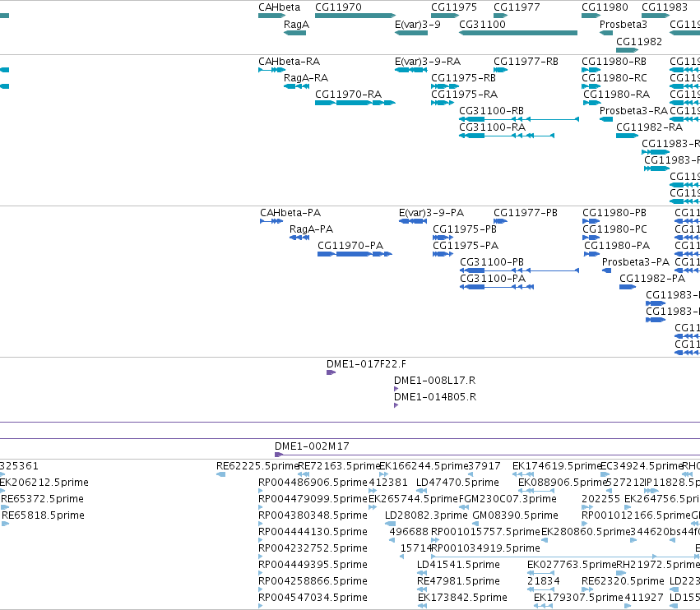This screenshot has width=700, height=610.
Task: Select protein CG11980-PA
Action: [592, 254]
